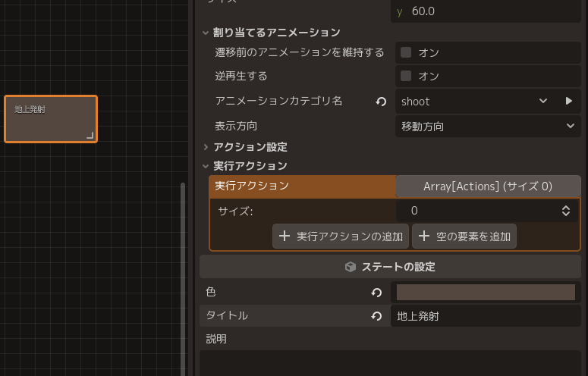
Task: Toggle the 逆再生する checkbox
Action: [x=406, y=76]
